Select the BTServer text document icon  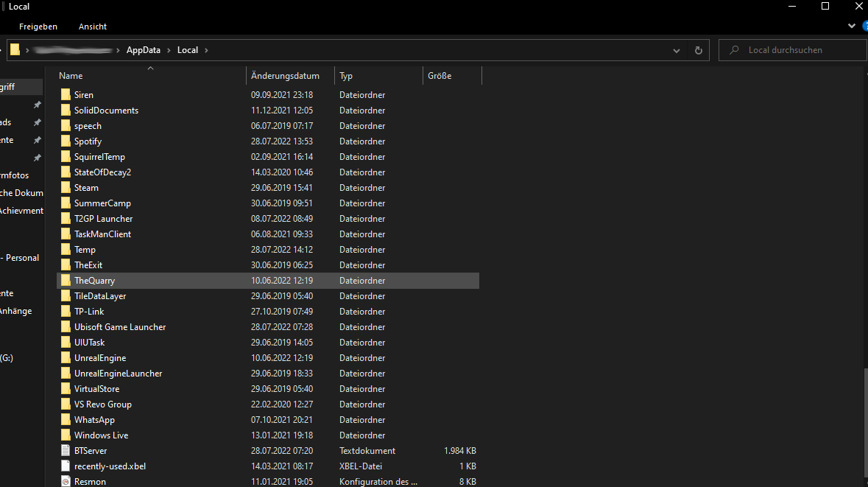tap(66, 450)
